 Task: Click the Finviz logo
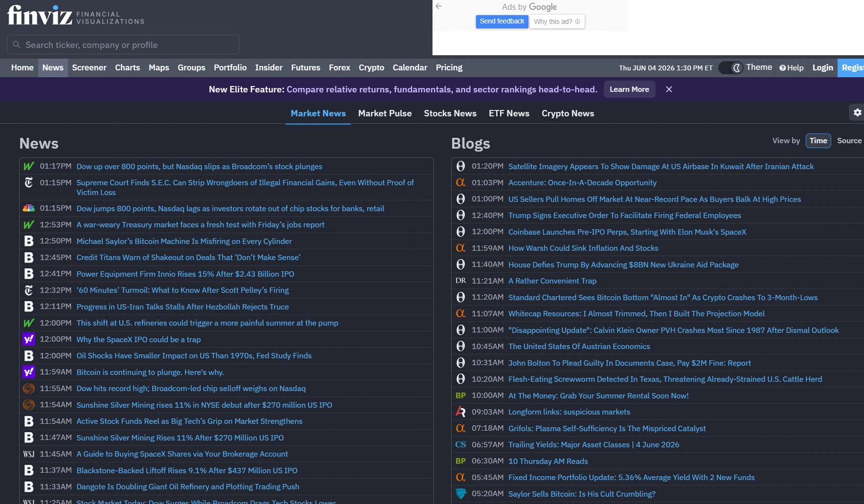pyautogui.click(x=76, y=15)
